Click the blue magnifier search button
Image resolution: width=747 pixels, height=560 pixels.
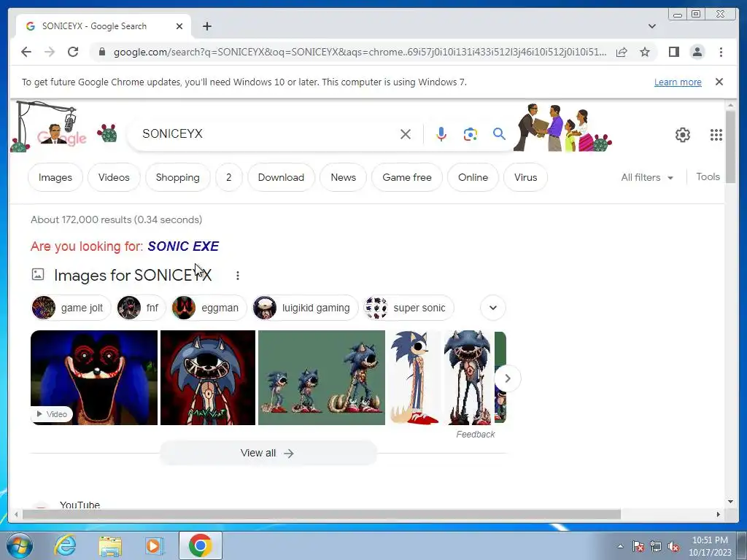pyautogui.click(x=499, y=134)
